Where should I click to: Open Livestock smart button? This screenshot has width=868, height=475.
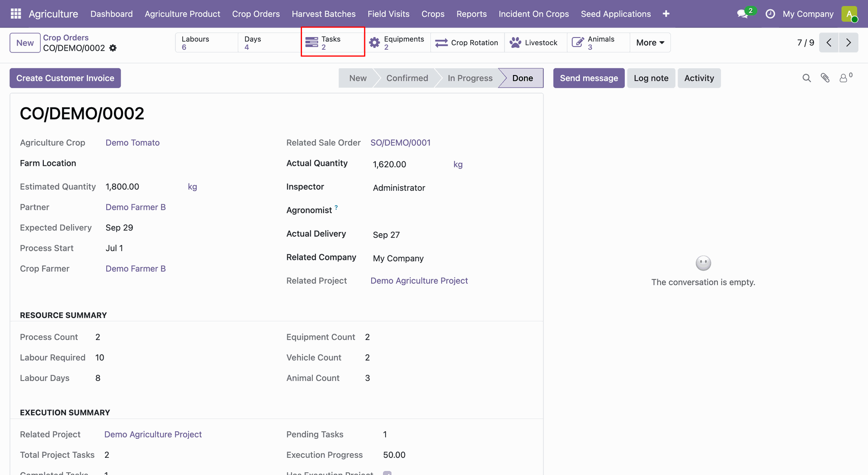(x=535, y=42)
